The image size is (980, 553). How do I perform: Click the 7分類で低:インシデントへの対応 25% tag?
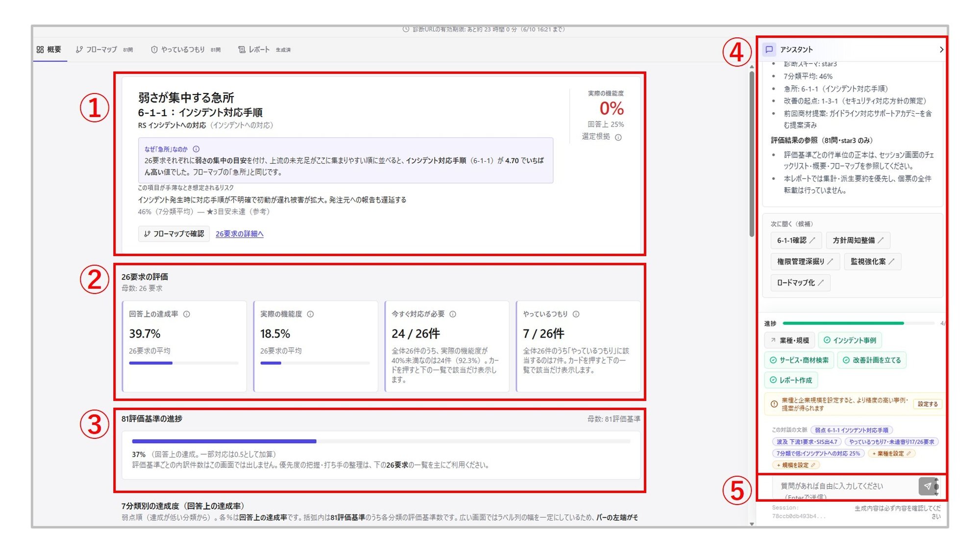pyautogui.click(x=818, y=454)
